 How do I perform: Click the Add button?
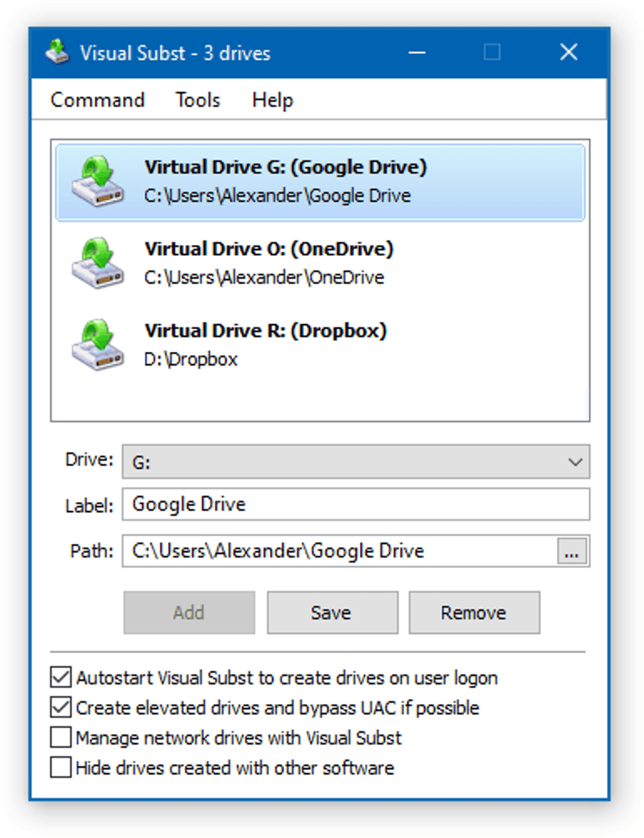pos(189,613)
